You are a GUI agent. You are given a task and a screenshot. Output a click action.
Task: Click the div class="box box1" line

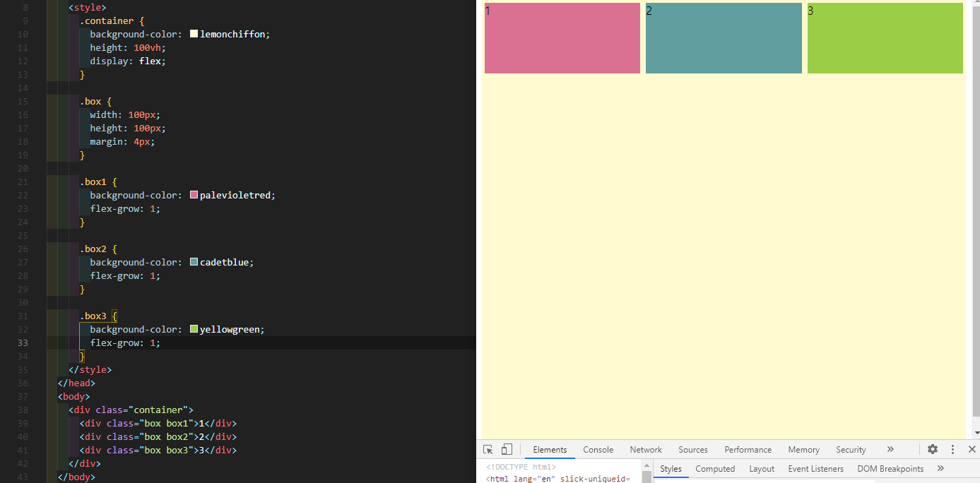[x=158, y=423]
